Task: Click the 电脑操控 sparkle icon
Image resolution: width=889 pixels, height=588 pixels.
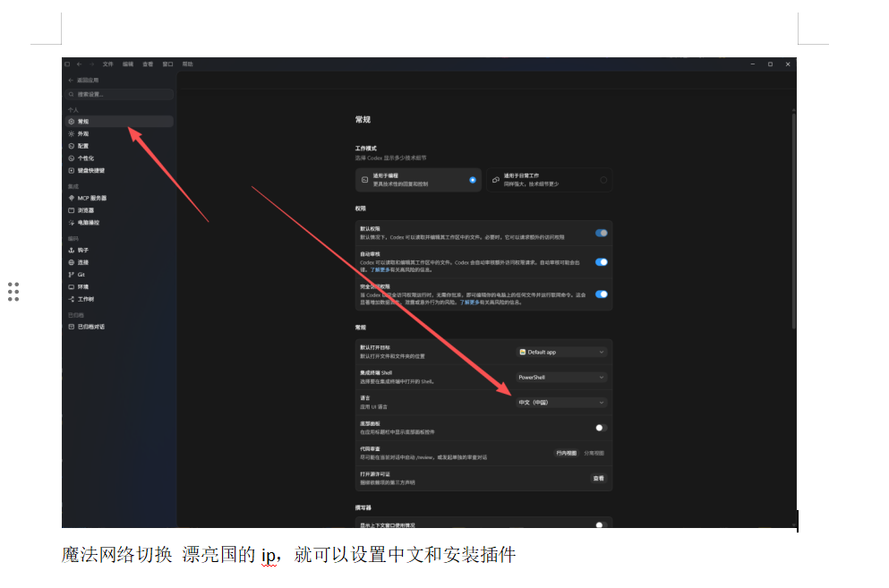Action: (x=72, y=223)
